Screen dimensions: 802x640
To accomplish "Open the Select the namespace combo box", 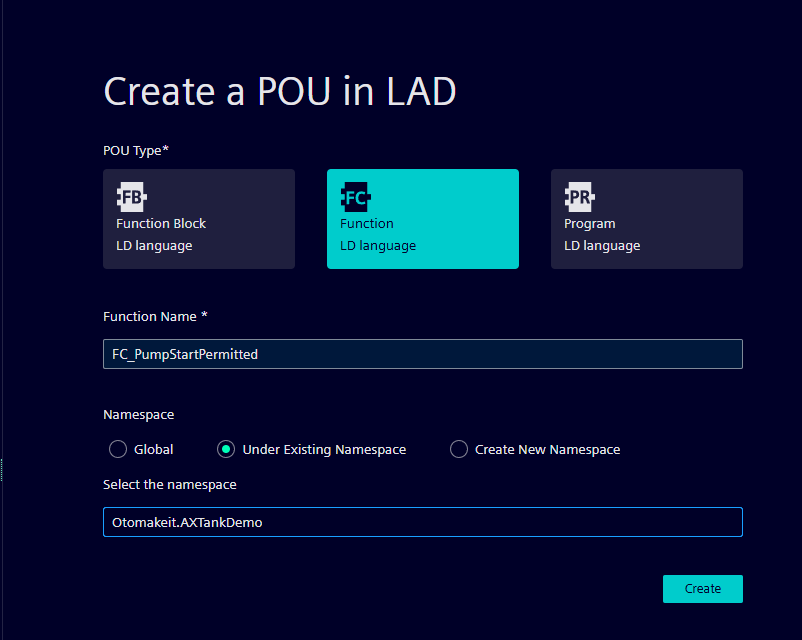I will pyautogui.click(x=423, y=522).
